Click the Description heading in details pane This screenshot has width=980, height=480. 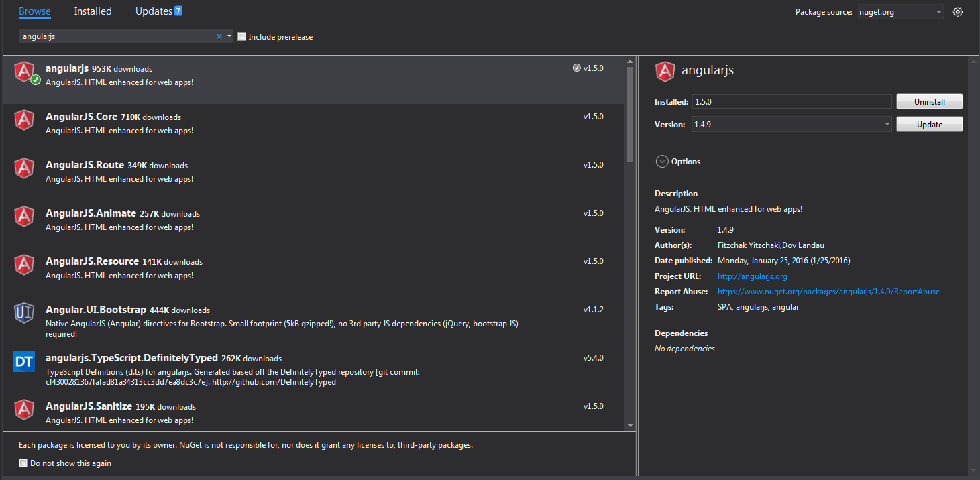pyautogui.click(x=676, y=194)
